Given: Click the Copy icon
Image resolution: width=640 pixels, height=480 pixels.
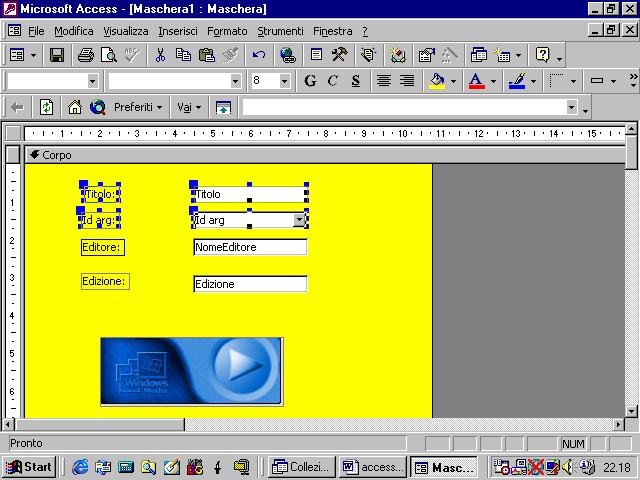Looking at the screenshot, I should tap(183, 55).
